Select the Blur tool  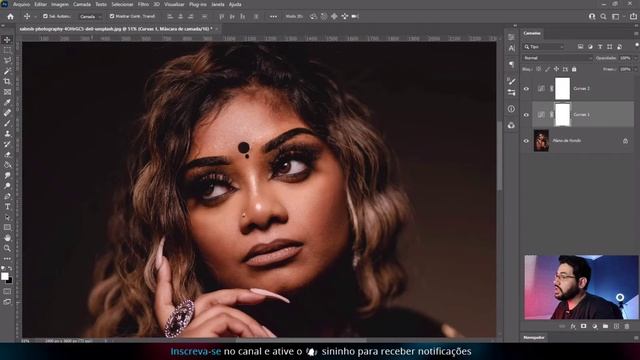point(7,175)
